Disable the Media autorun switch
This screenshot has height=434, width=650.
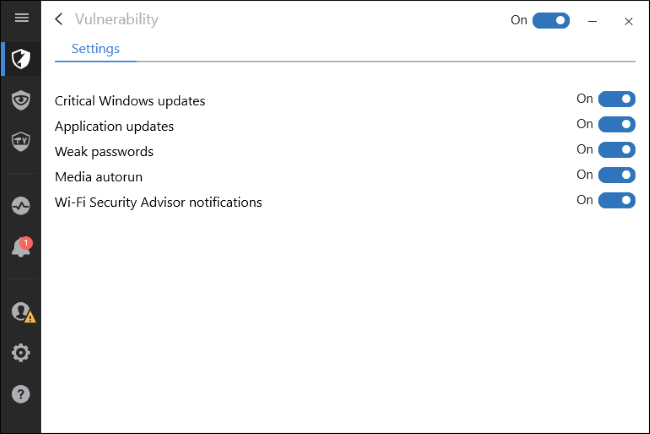click(x=616, y=175)
